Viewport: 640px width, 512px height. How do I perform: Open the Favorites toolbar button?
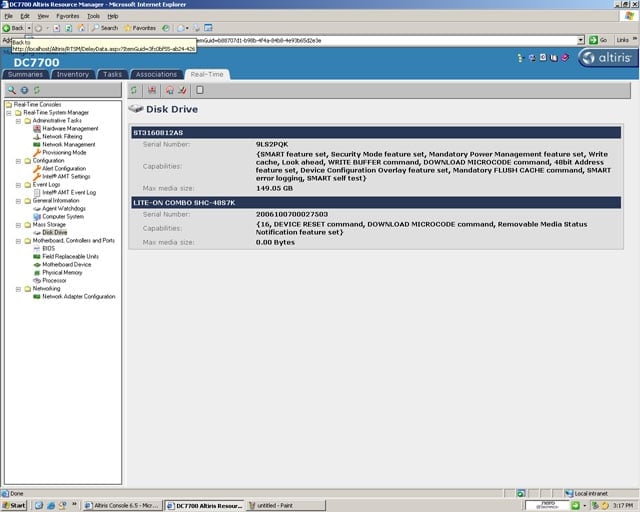pos(140,28)
